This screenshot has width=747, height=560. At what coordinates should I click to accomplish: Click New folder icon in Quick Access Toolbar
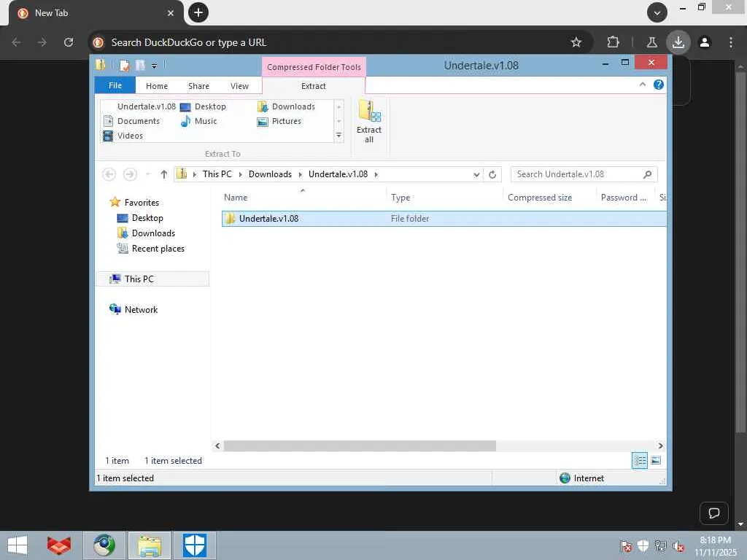140,65
